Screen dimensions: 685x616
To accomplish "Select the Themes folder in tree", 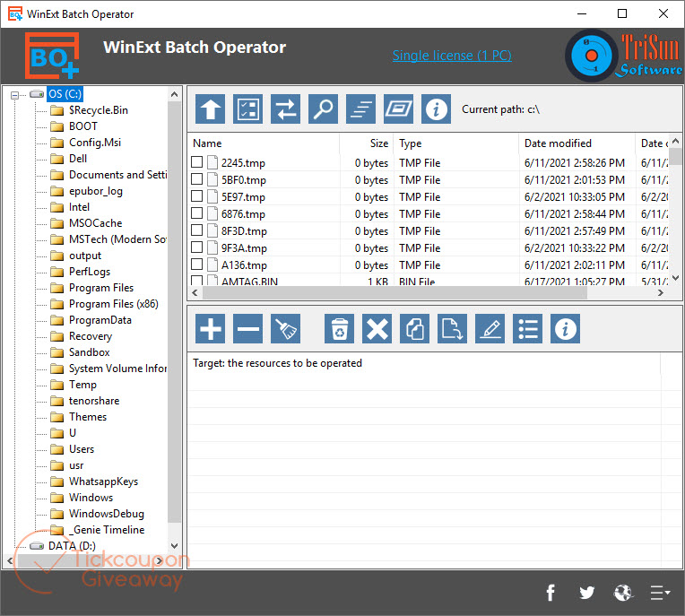I will click(88, 417).
